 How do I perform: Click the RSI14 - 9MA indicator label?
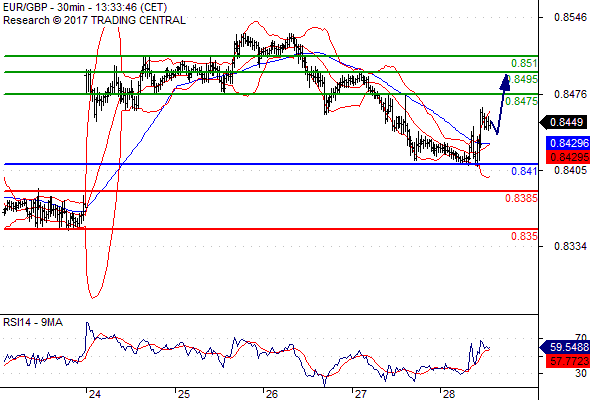point(33,322)
